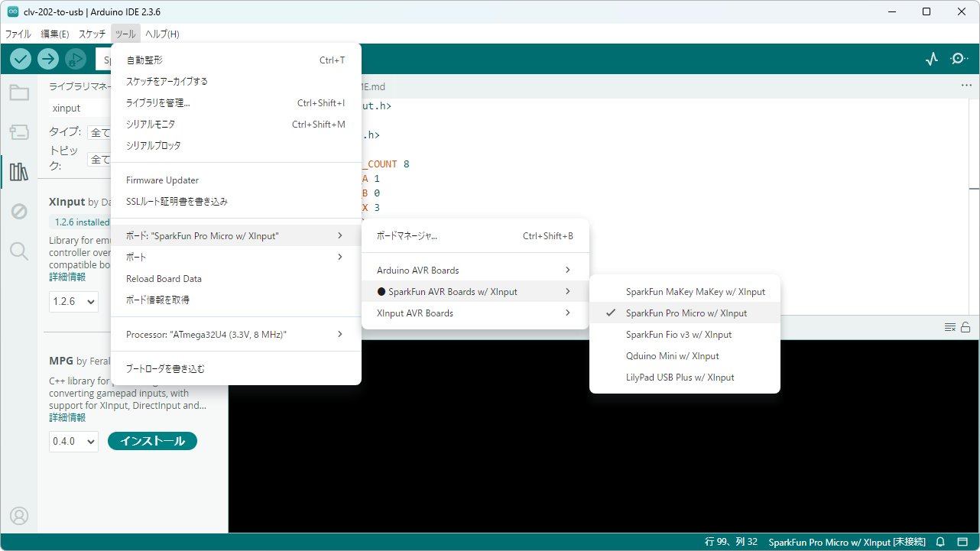The image size is (980, 551).
Task: Click the Upload arrow icon
Action: click(x=48, y=59)
